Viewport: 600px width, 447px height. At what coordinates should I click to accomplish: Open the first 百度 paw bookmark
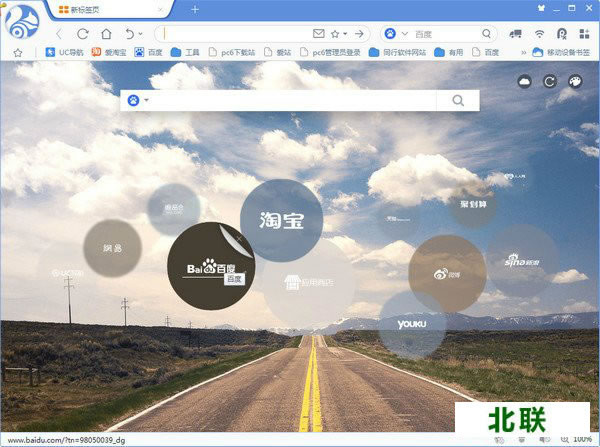[148, 52]
